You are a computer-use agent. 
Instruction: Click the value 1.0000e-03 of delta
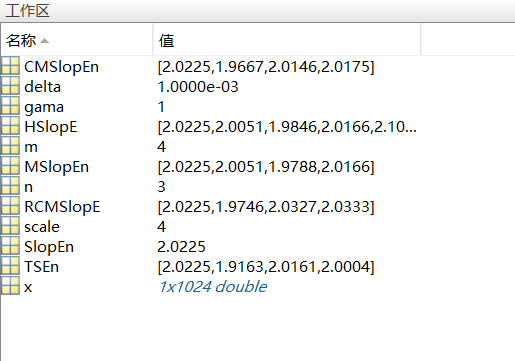(x=198, y=87)
